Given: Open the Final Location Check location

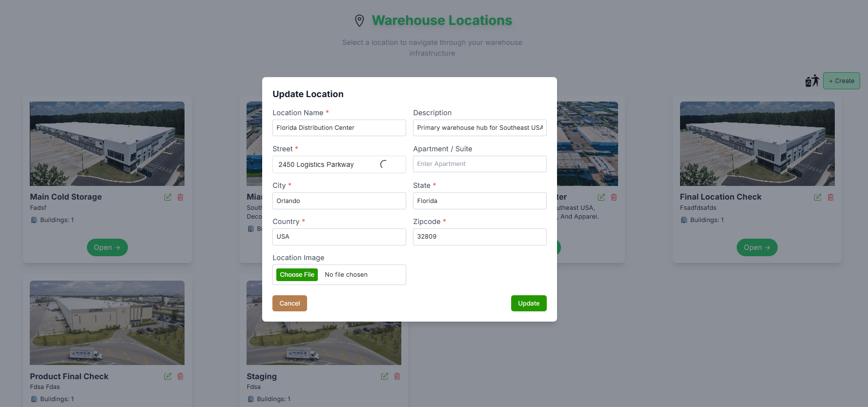Looking at the screenshot, I should [x=757, y=247].
